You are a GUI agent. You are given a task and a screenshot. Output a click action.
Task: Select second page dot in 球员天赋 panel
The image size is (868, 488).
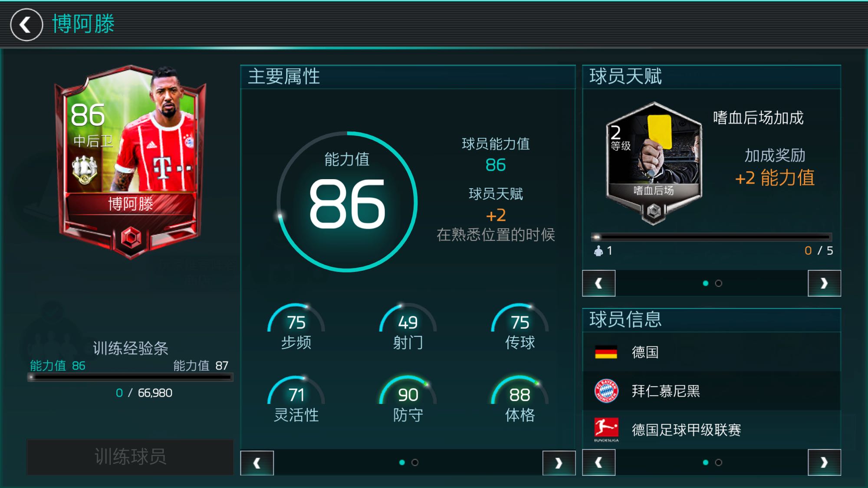pyautogui.click(x=719, y=283)
